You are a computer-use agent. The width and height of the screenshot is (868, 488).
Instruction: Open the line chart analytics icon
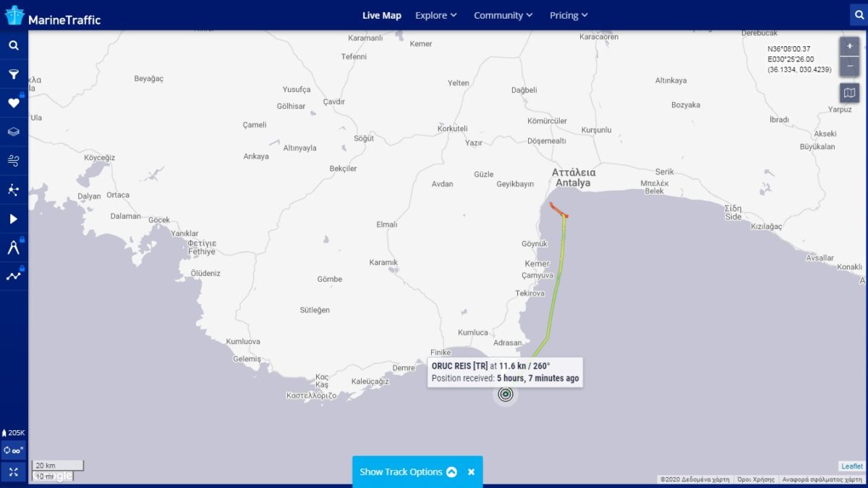click(x=14, y=276)
